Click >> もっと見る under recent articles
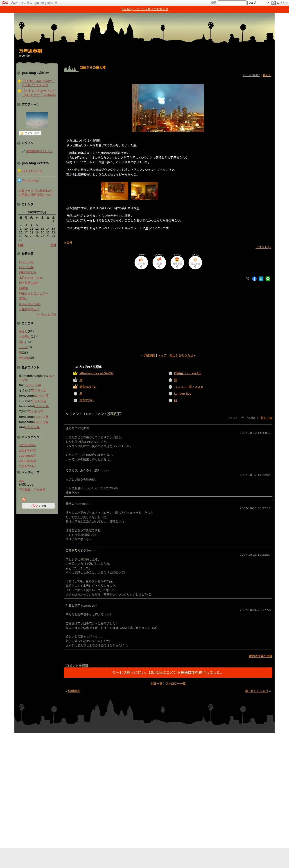The image size is (289, 868). pos(46,314)
